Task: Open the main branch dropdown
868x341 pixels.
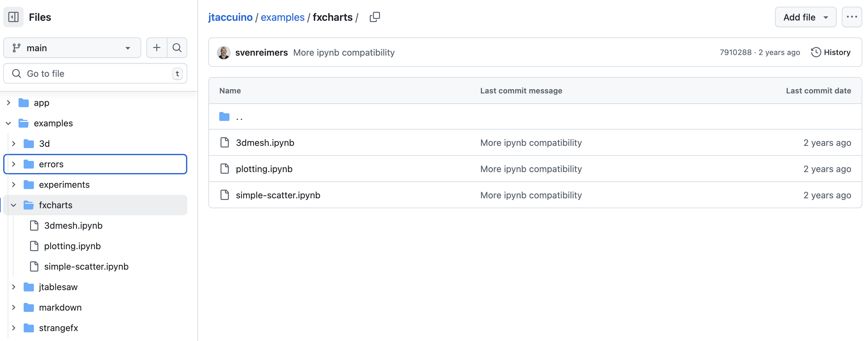Action: pos(72,48)
